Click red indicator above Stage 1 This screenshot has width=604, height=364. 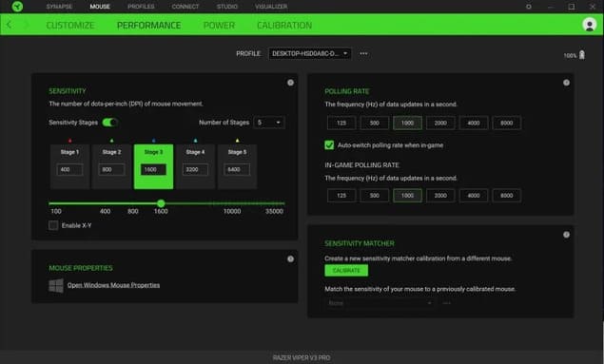pyautogui.click(x=69, y=141)
